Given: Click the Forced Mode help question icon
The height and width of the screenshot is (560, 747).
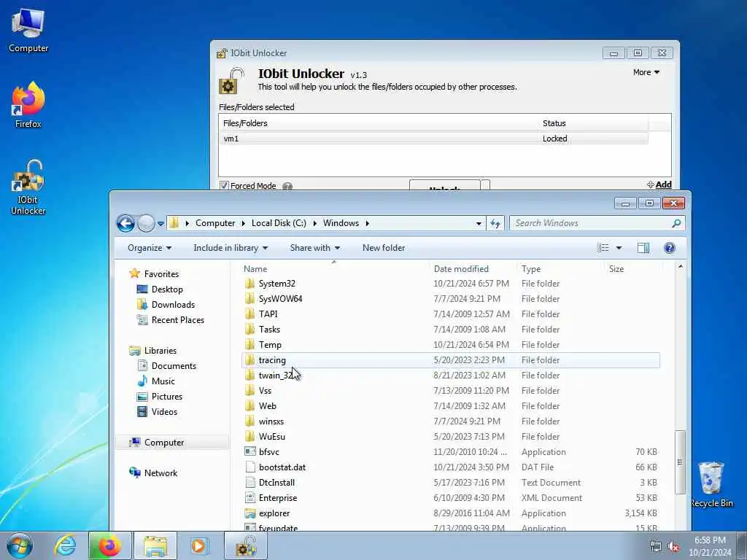Looking at the screenshot, I should click(x=287, y=186).
